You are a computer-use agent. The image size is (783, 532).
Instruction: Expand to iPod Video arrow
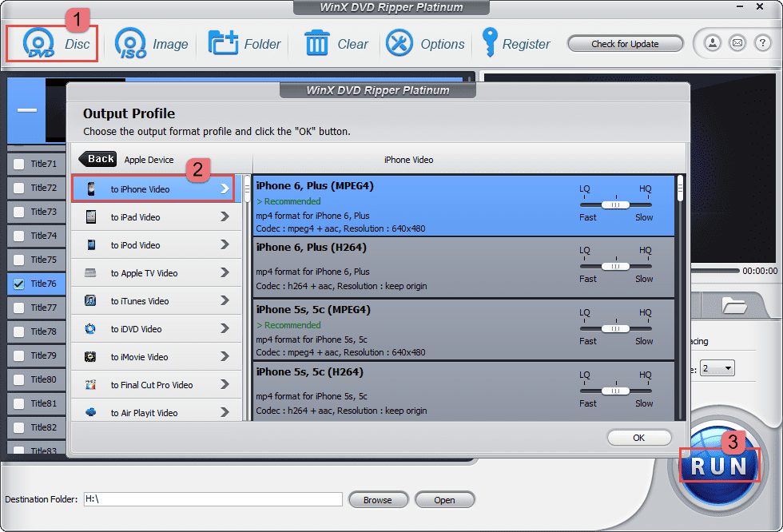[x=225, y=244]
